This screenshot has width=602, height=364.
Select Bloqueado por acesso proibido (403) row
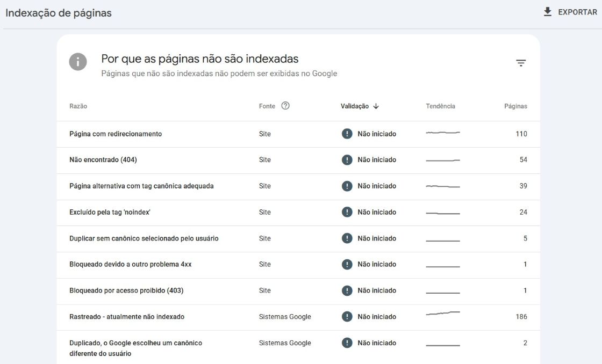coord(126,290)
